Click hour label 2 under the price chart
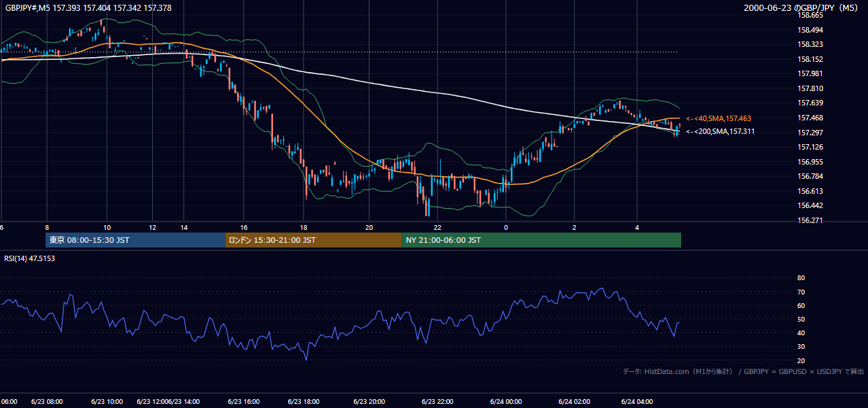 point(575,227)
